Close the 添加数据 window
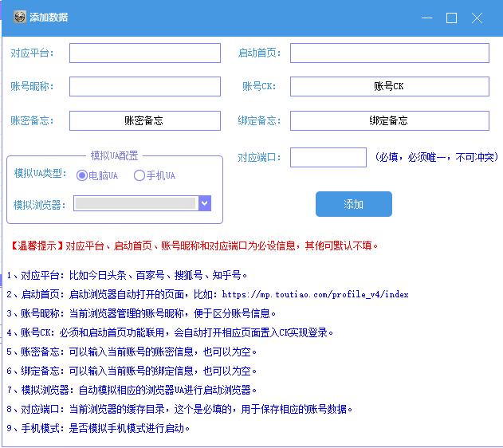 pyautogui.click(x=477, y=18)
